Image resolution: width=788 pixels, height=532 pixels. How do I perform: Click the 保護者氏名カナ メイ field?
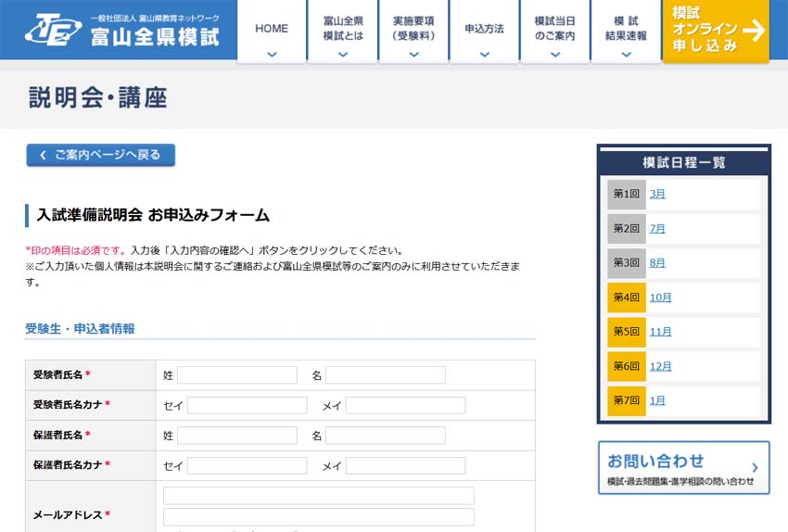click(x=405, y=465)
